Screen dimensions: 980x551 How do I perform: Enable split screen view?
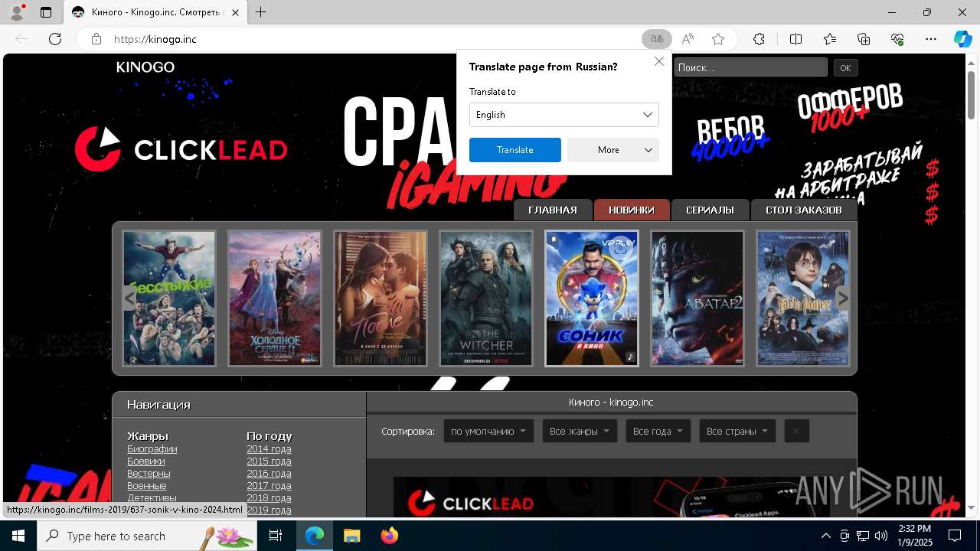point(795,39)
